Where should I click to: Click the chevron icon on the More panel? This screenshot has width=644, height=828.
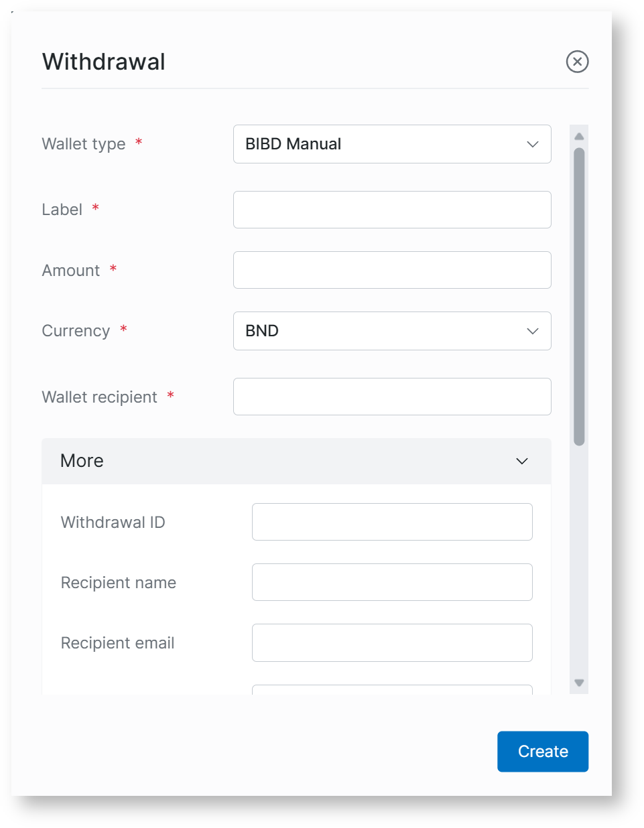[x=522, y=461]
